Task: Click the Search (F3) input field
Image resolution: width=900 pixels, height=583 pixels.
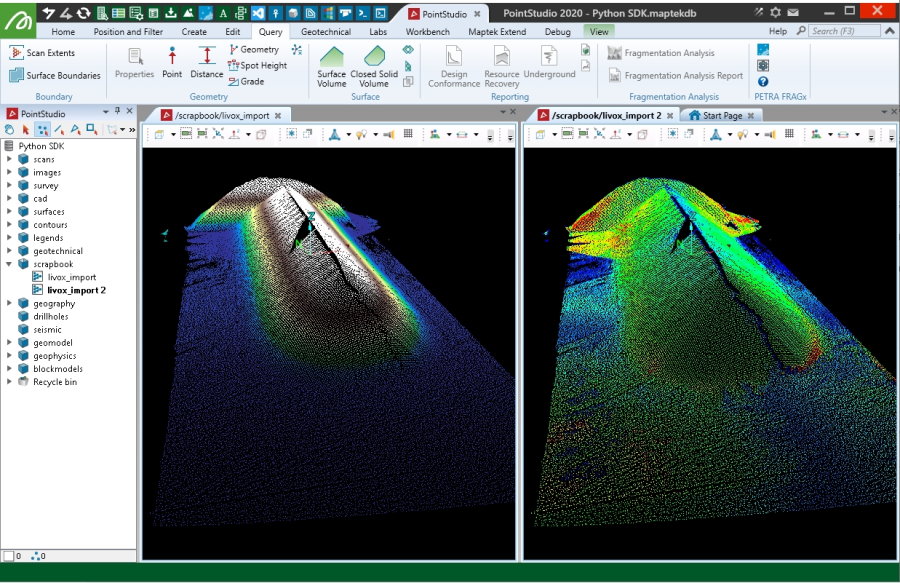Action: (x=844, y=31)
